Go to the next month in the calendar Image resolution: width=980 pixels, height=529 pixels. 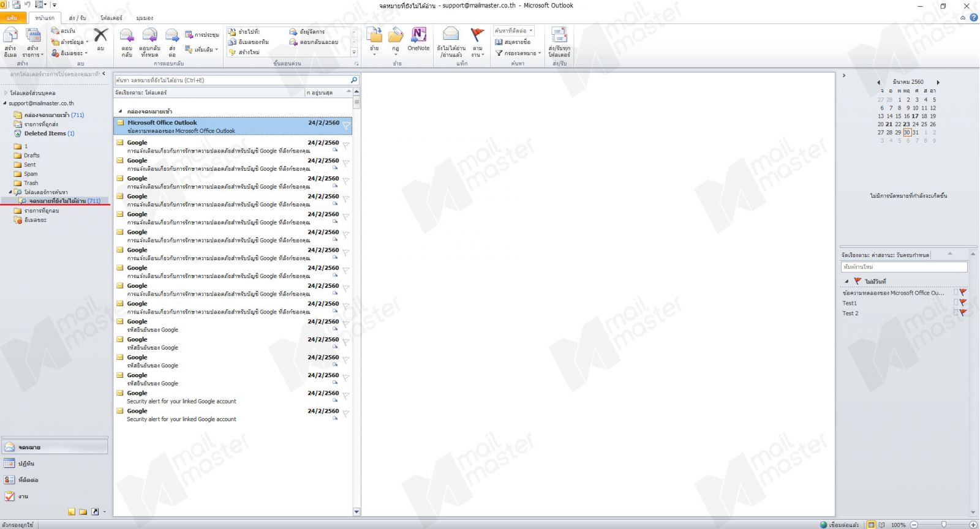[x=938, y=82]
